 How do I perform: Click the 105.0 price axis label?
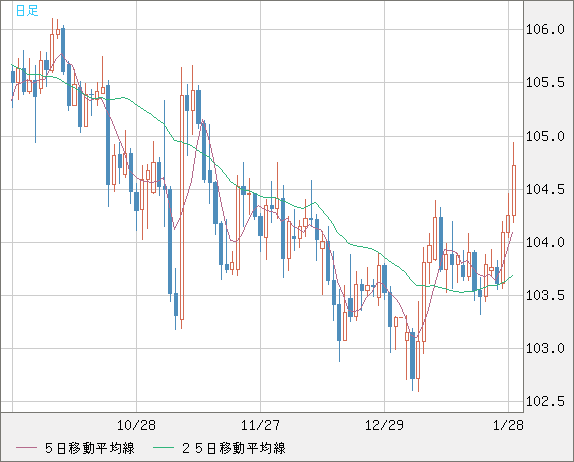pos(545,137)
